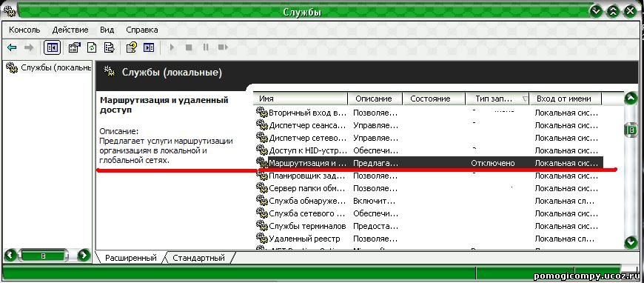Select the Планировщик заданий service name
Viewport: 644px width, 283px height.
click(x=307, y=176)
